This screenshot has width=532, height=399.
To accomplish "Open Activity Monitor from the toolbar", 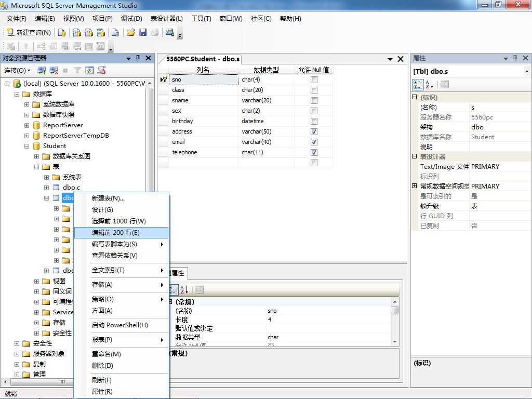I will click(x=170, y=32).
